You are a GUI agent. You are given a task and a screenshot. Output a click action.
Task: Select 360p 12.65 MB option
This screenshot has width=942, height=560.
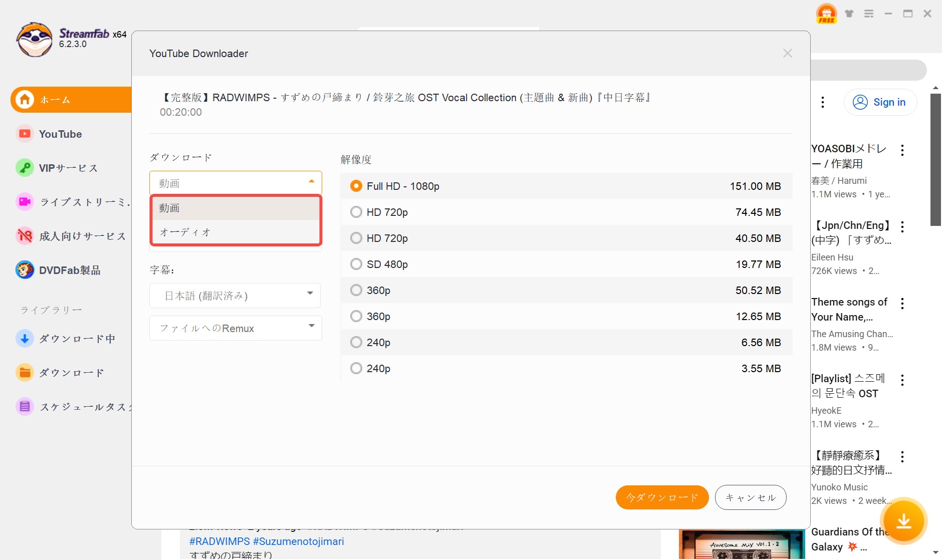(x=566, y=316)
